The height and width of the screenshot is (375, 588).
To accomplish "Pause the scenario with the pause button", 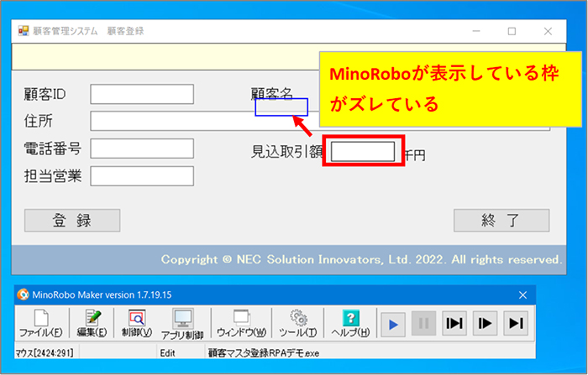I will point(423,324).
